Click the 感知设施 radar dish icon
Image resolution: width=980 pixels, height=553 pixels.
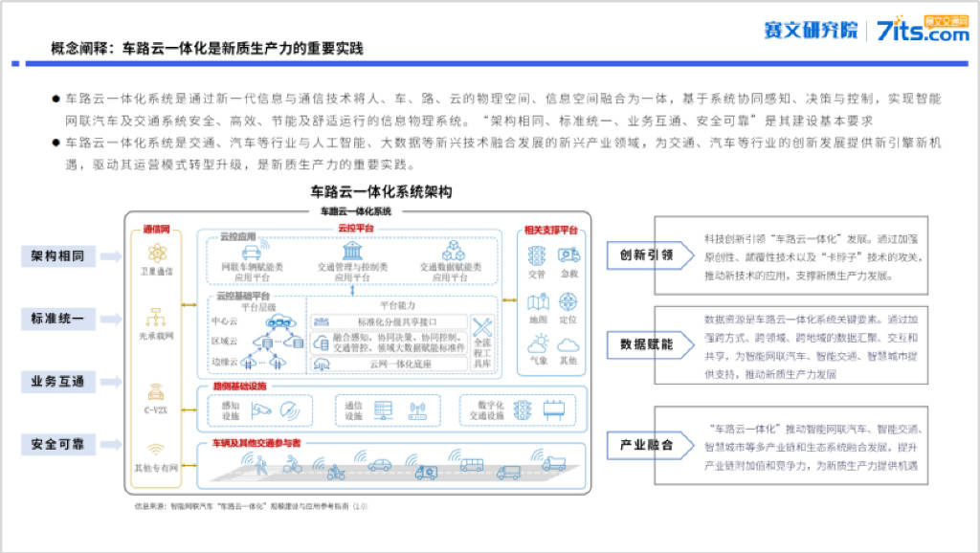290,410
